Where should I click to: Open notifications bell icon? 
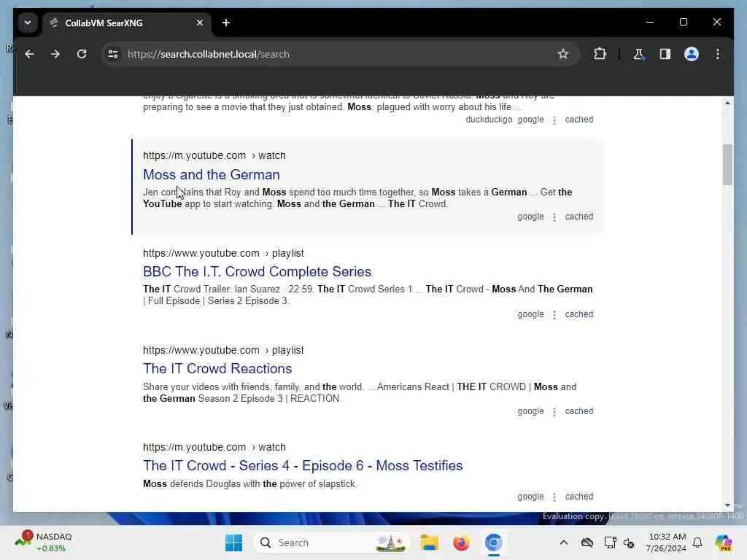(697, 542)
